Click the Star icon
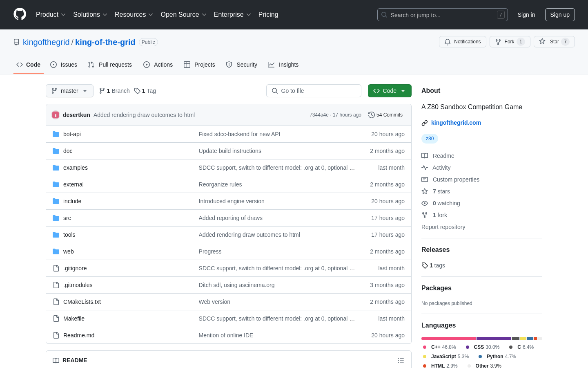 coord(542,41)
